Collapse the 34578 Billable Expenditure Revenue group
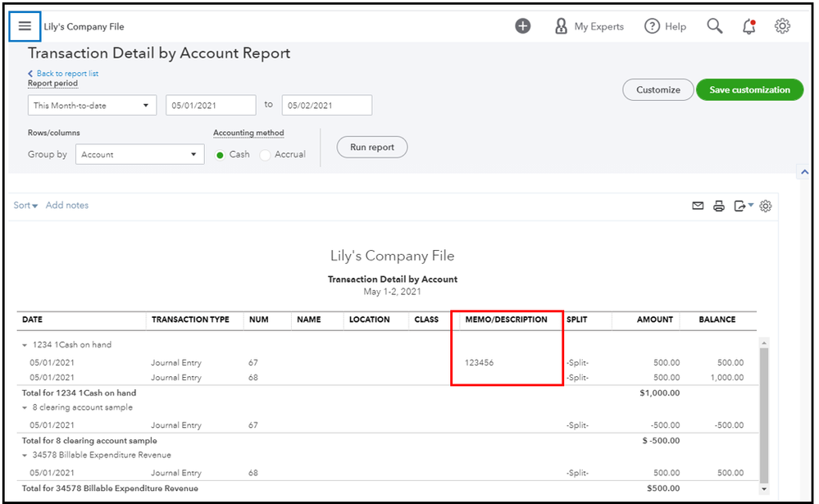The width and height of the screenshot is (819, 504). click(x=25, y=456)
